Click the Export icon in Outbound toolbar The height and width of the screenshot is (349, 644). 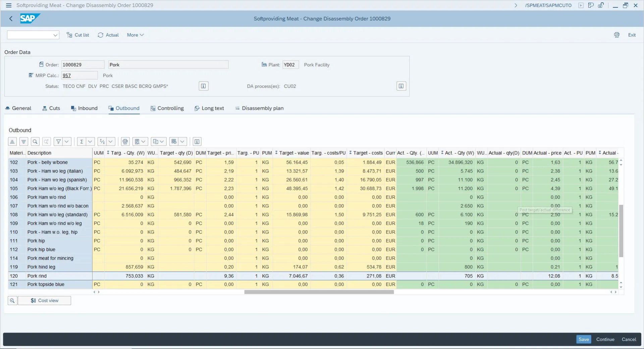pyautogui.click(x=155, y=142)
